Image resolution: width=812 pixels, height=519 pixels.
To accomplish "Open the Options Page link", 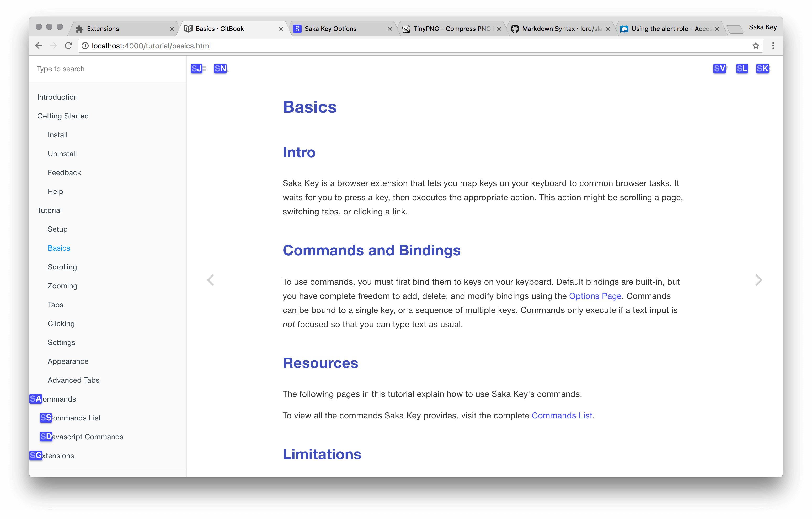I will click(595, 296).
